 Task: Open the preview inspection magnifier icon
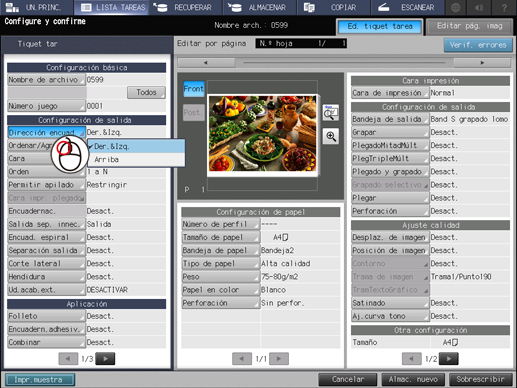coord(331,113)
